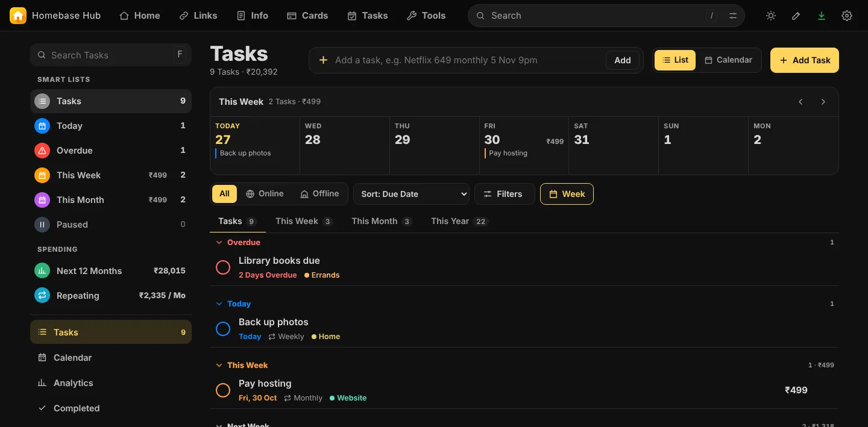Click the blue Today calendar icon
This screenshot has height=427, width=868.
pos(42,126)
